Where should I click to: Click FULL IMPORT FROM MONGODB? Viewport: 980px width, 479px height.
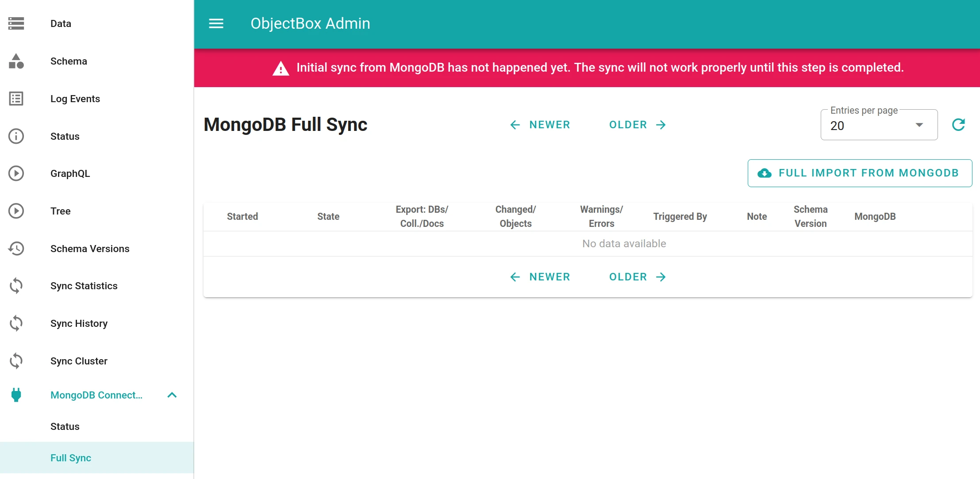click(860, 173)
